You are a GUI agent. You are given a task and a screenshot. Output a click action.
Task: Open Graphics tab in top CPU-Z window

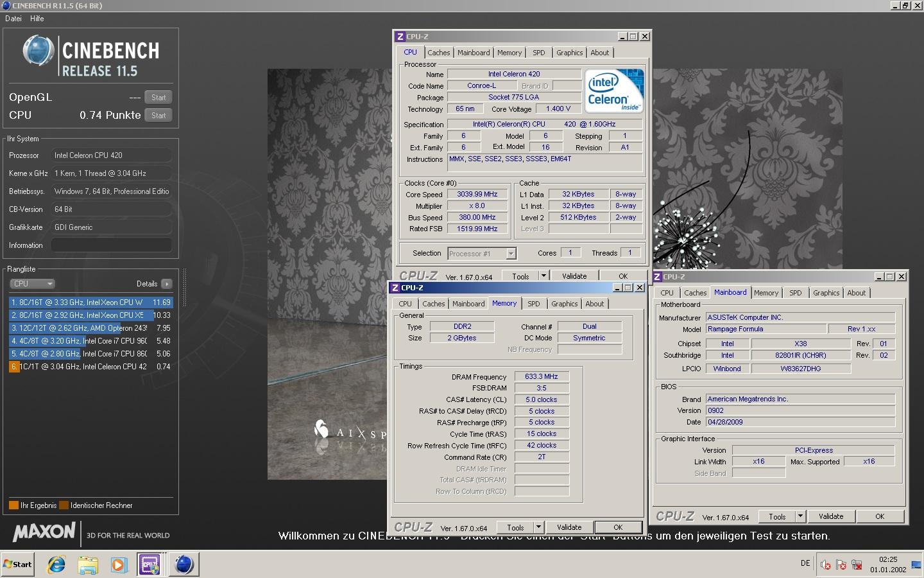(x=570, y=53)
